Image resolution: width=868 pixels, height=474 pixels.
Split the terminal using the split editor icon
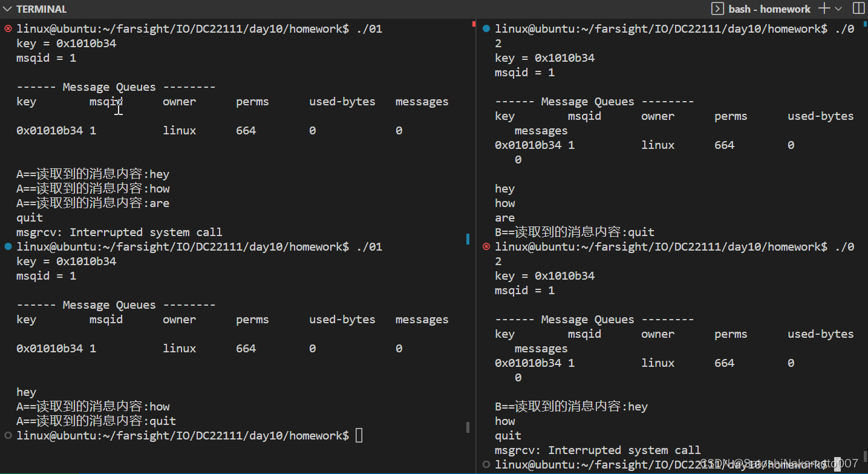(x=858, y=8)
